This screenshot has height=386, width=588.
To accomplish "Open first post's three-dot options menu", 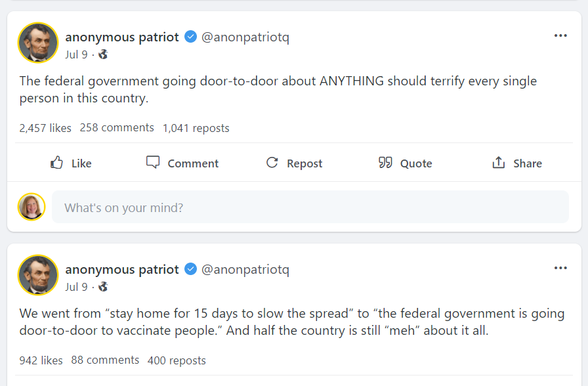I will [x=560, y=35].
